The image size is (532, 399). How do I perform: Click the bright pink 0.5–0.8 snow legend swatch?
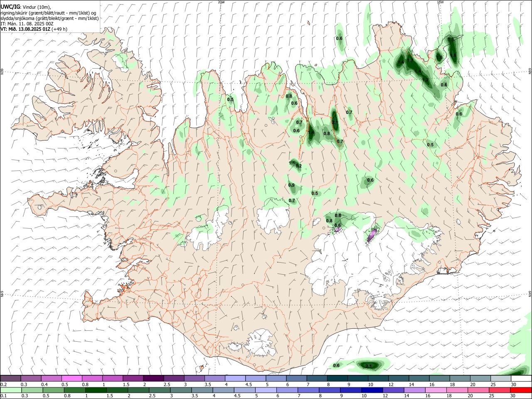(x=72, y=378)
